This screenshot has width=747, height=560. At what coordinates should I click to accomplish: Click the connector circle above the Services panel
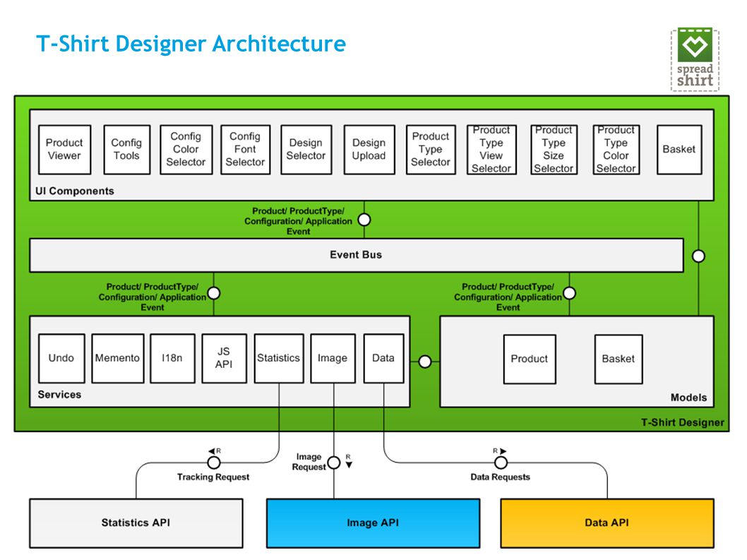[x=213, y=293]
